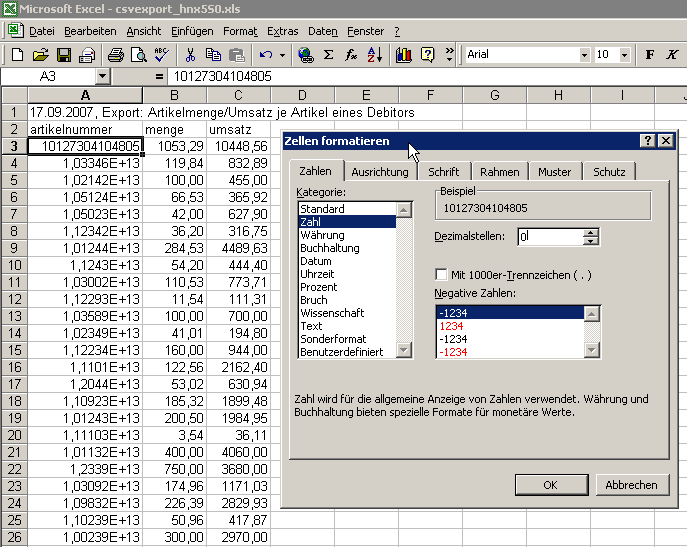Image resolution: width=687 pixels, height=547 pixels.
Task: Expand the more toolbar buttons chevron
Action: tap(449, 54)
